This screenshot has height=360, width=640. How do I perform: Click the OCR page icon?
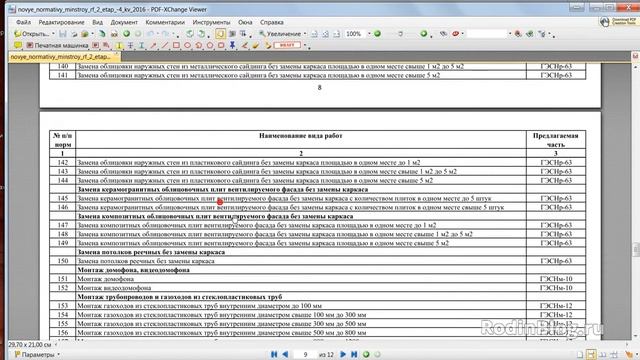[x=114, y=34]
